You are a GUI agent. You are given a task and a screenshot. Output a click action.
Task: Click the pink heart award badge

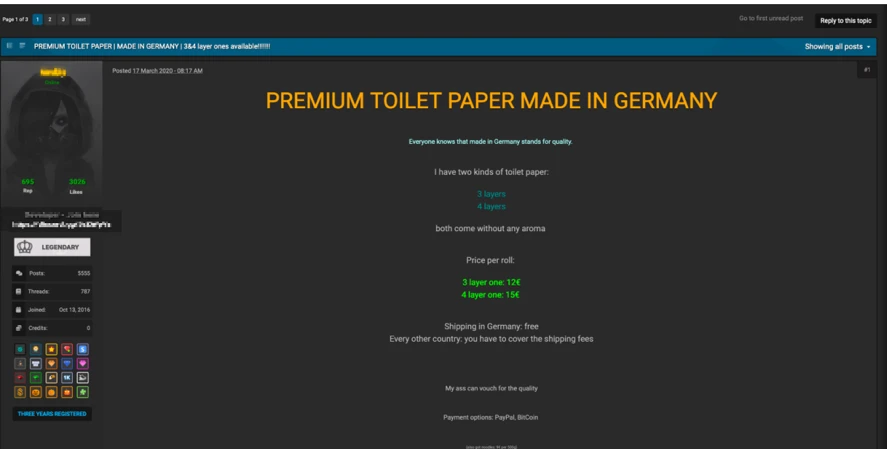pyautogui.click(x=83, y=364)
